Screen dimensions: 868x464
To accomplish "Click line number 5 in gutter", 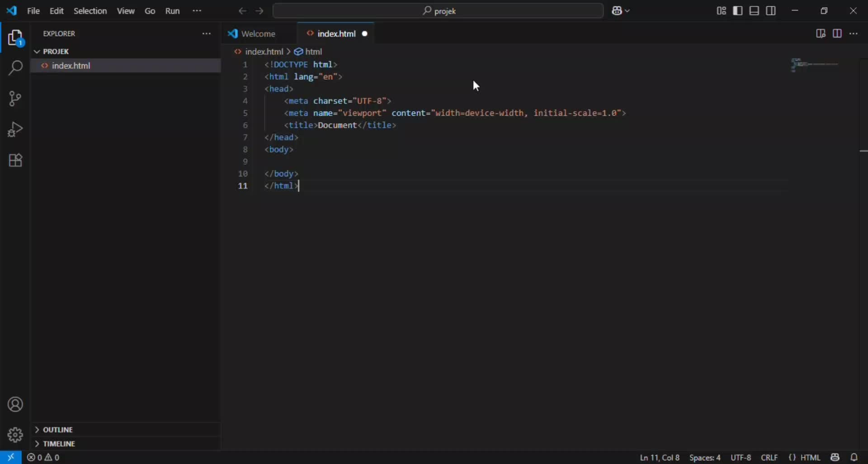I will [245, 114].
